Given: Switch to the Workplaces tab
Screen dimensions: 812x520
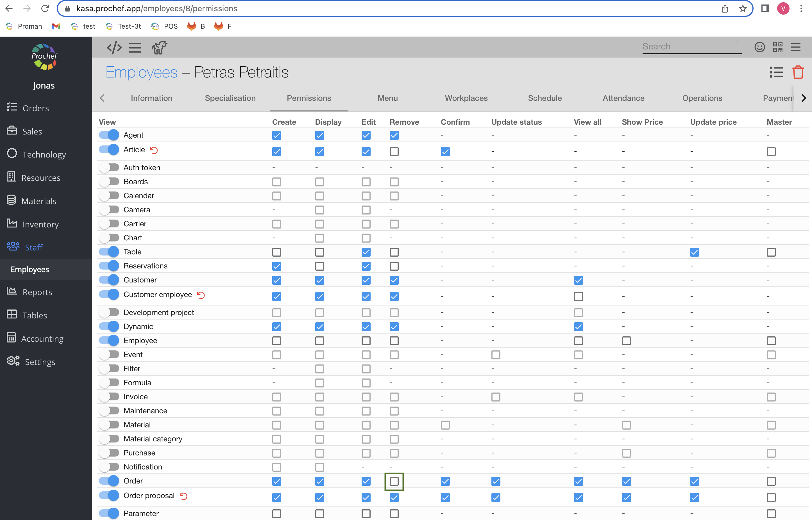Looking at the screenshot, I should 466,98.
